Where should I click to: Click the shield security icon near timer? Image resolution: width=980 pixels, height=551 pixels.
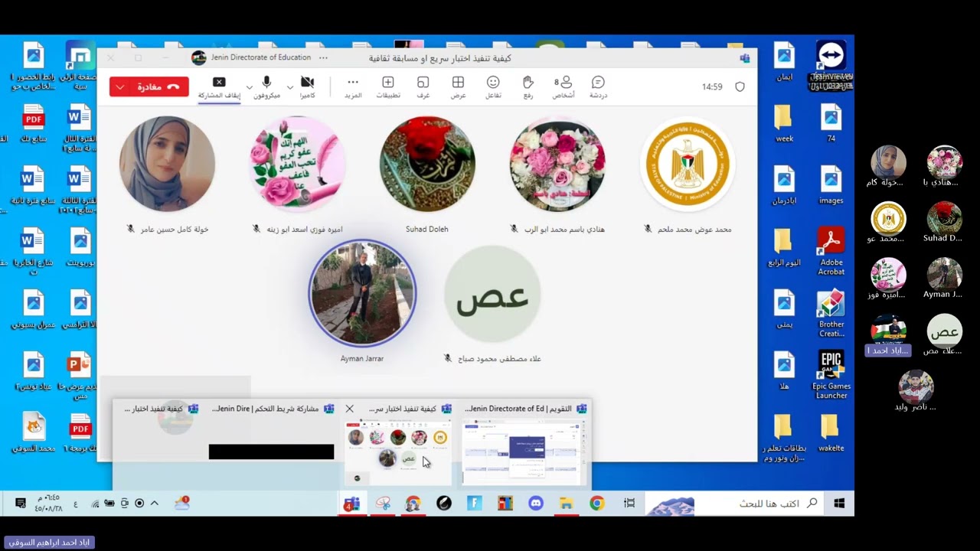click(740, 87)
